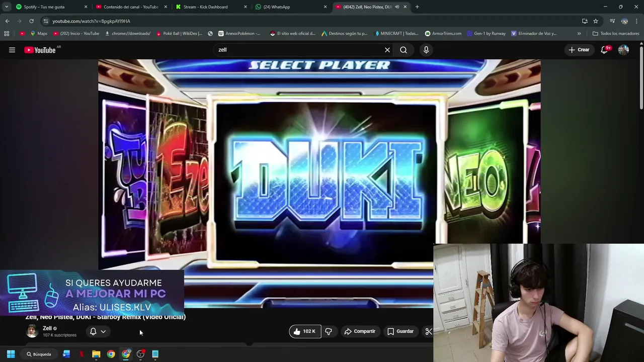Open Chrome media control button
644x362 pixels.
point(612,21)
